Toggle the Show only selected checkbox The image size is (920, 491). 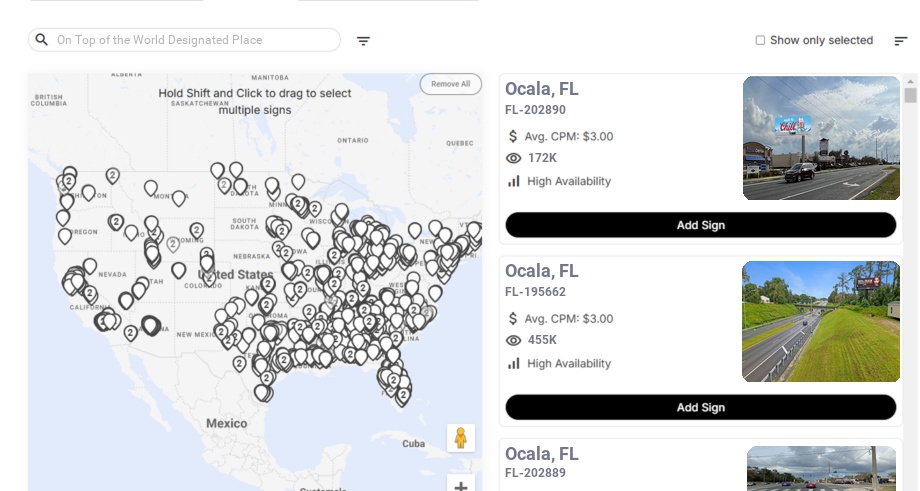coord(760,41)
